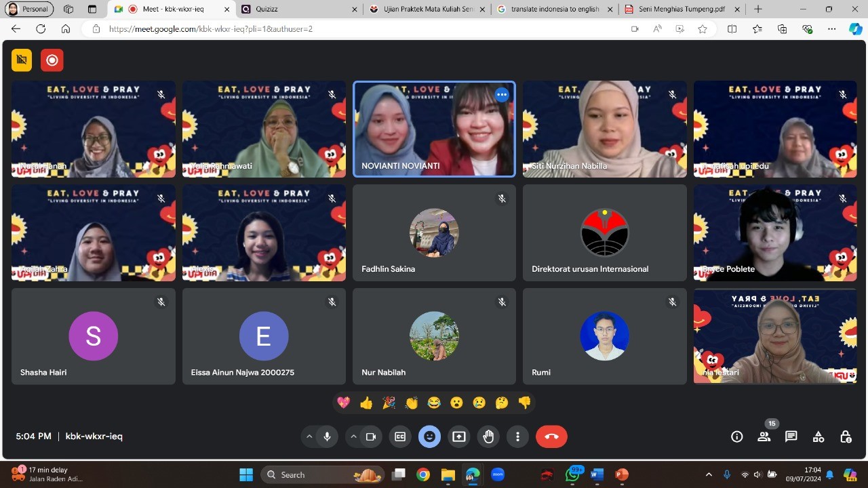Open WhatsApp from the taskbar
The image size is (868, 488).
(x=574, y=474)
